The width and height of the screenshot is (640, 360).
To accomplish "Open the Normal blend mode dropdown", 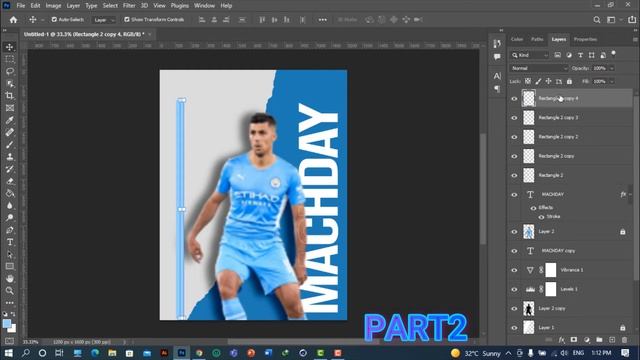I will [x=539, y=68].
